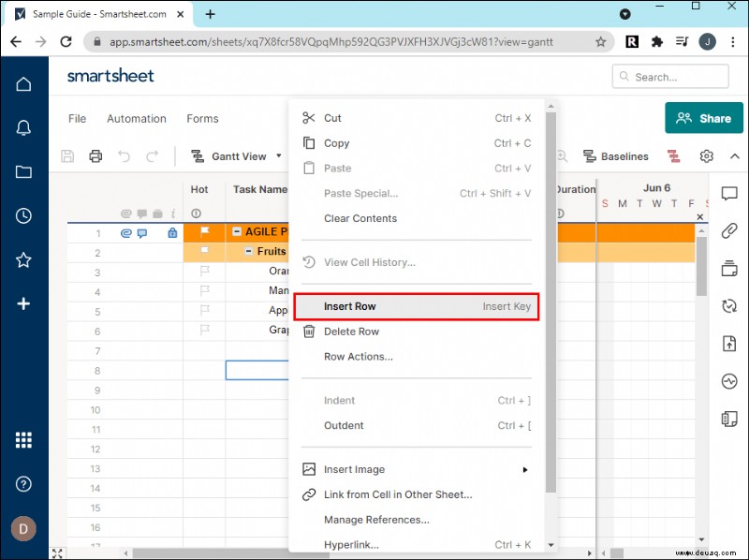The image size is (749, 560).
Task: Click the Undo arrow icon
Action: (124, 156)
